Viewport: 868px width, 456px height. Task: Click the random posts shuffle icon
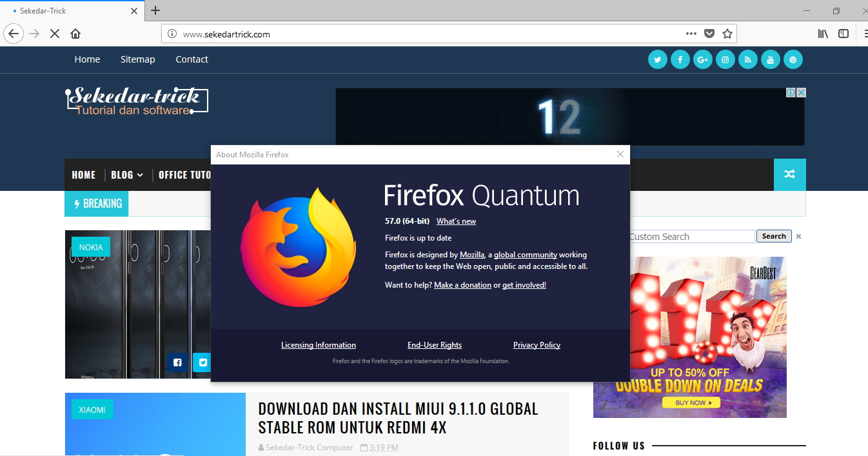[x=789, y=175]
